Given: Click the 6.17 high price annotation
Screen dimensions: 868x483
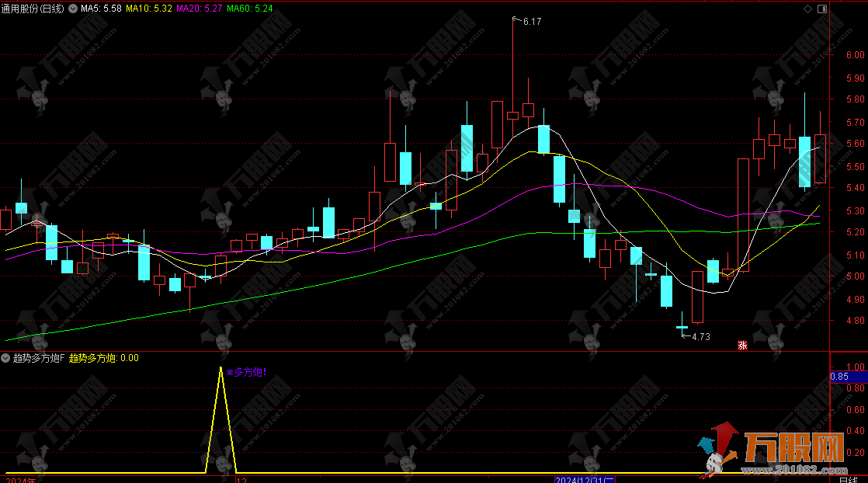Looking at the screenshot, I should click(x=532, y=22).
